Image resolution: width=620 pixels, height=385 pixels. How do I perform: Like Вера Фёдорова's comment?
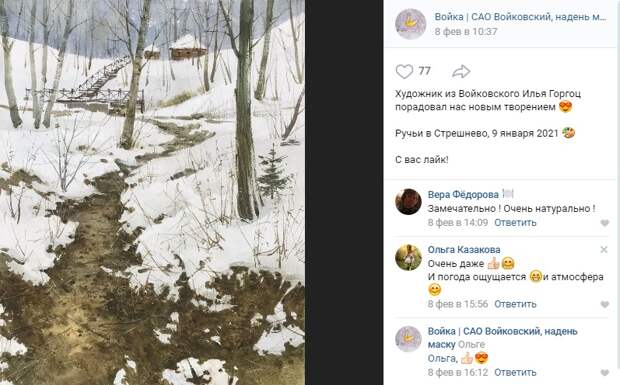click(x=604, y=223)
